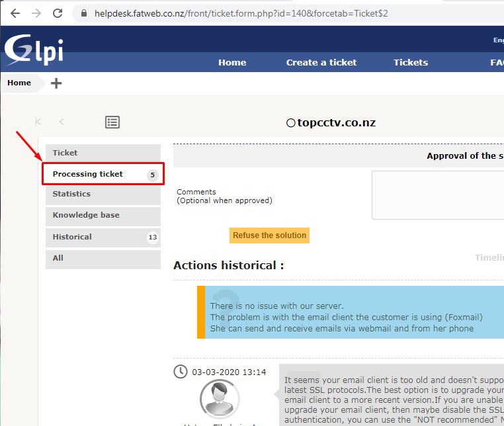This screenshot has width=504, height=426.
Task: Open the ticket list icon
Action: click(112, 122)
